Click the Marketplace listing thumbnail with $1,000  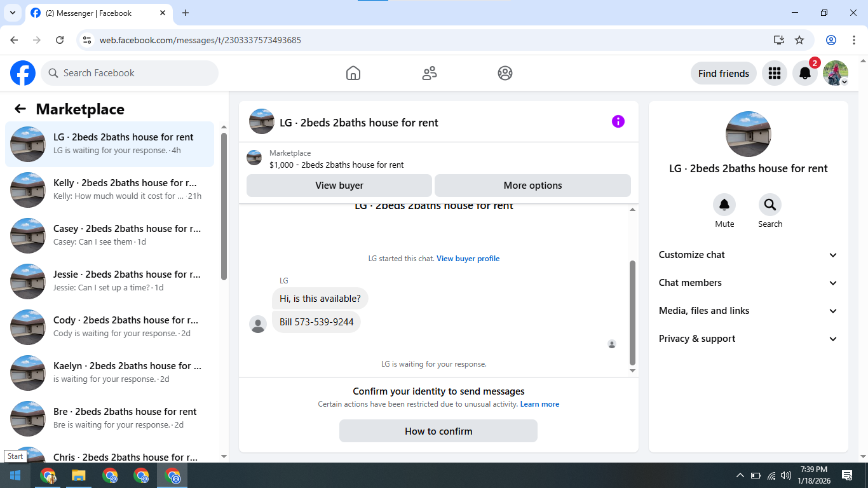pyautogui.click(x=254, y=158)
